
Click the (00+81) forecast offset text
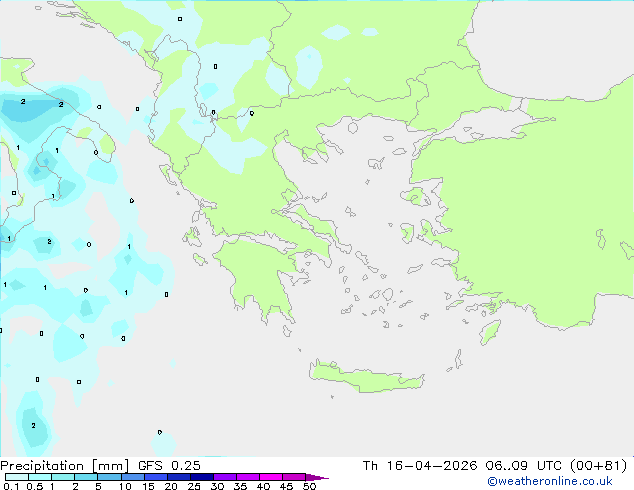[x=598, y=466]
